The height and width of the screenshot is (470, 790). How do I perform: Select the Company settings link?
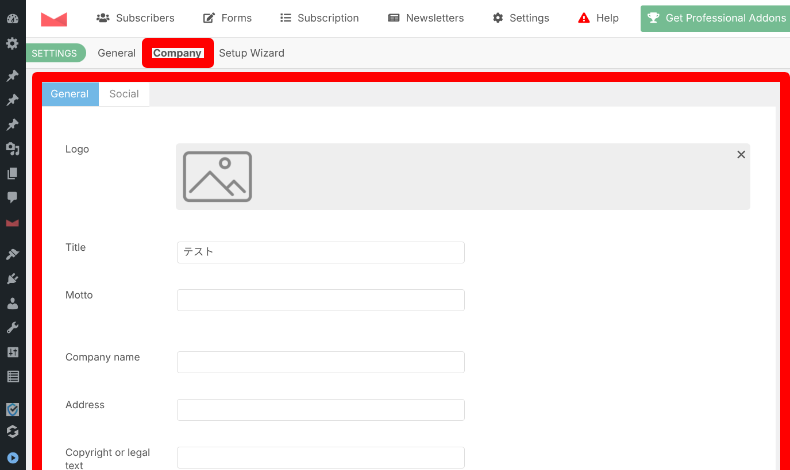pos(177,53)
